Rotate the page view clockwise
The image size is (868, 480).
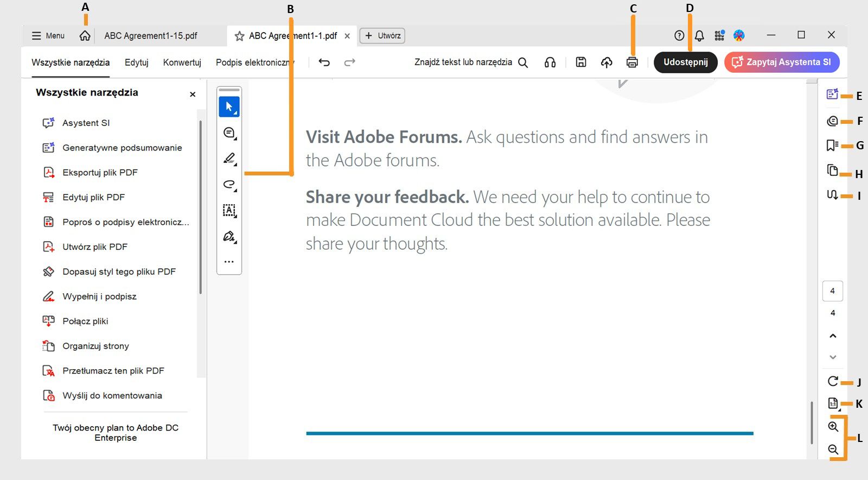(833, 381)
